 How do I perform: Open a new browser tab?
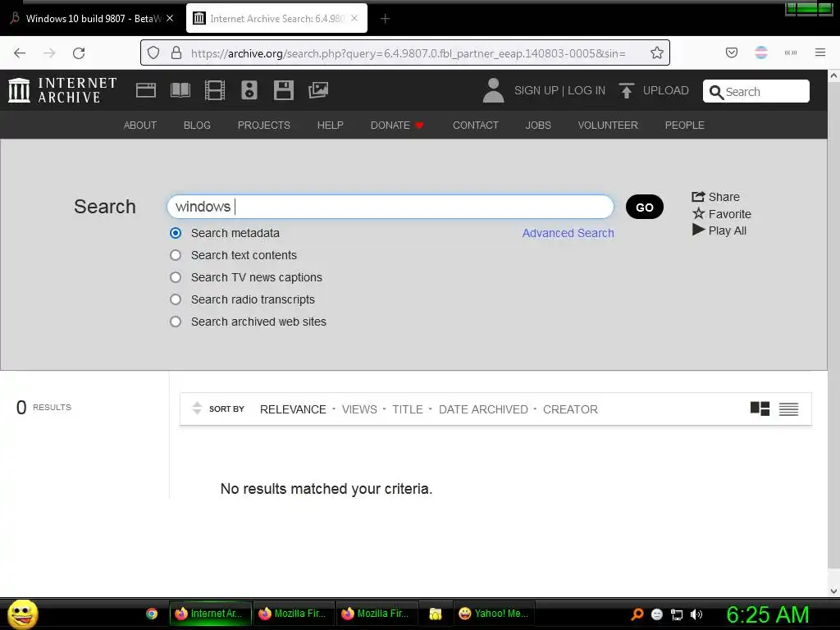(x=385, y=19)
